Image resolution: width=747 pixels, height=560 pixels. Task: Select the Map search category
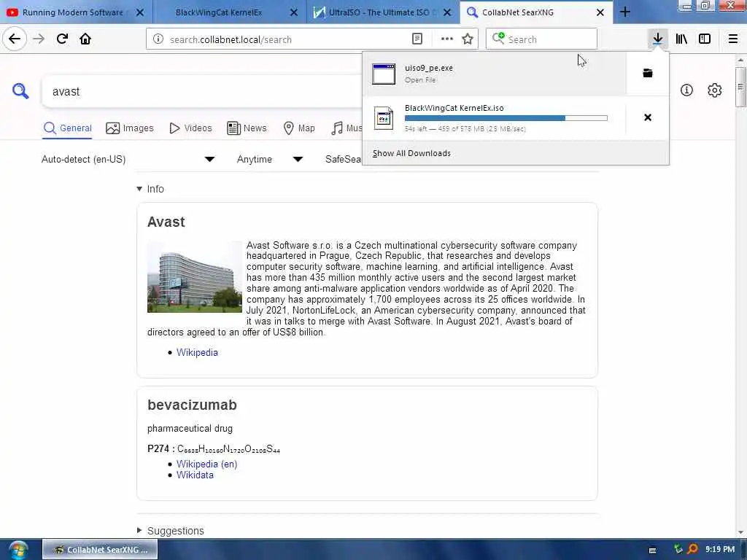point(298,128)
